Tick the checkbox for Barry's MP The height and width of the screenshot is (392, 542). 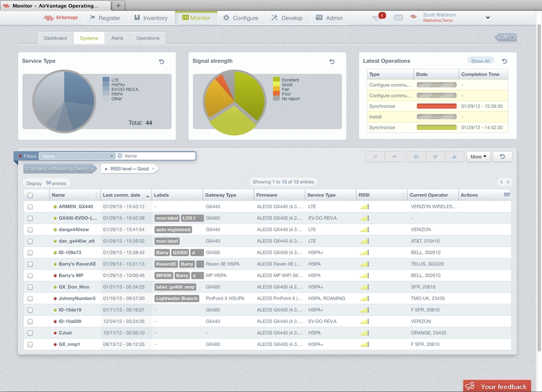click(30, 276)
